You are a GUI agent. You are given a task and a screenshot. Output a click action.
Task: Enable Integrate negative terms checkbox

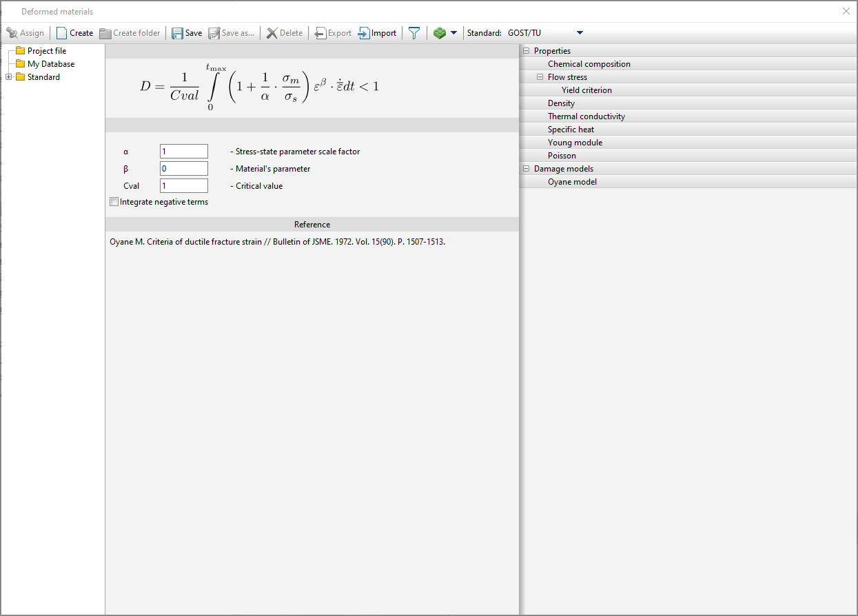tap(114, 202)
